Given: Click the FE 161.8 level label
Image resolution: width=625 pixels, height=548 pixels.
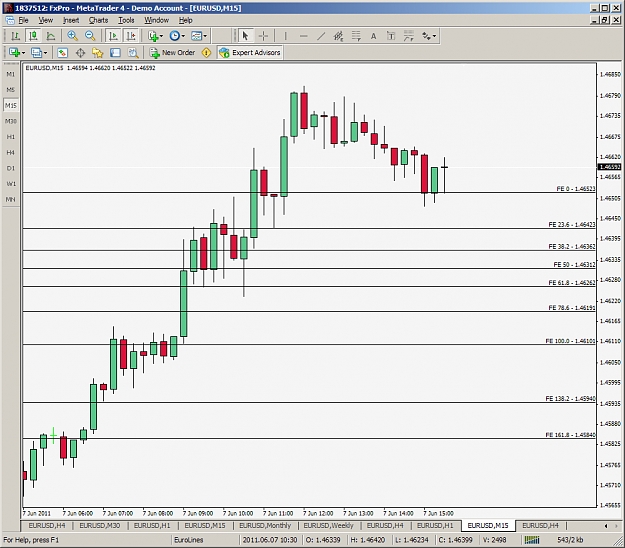Looking at the screenshot, I should point(570,435).
